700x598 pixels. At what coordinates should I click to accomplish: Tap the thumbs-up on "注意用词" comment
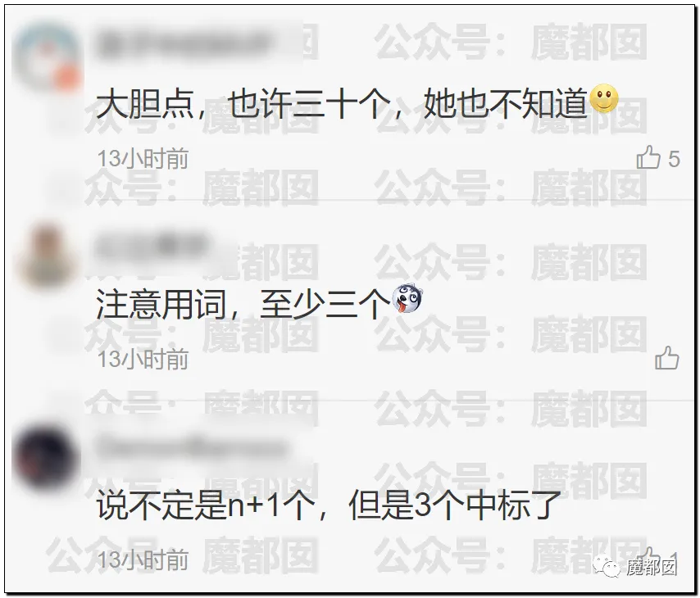pos(667,358)
